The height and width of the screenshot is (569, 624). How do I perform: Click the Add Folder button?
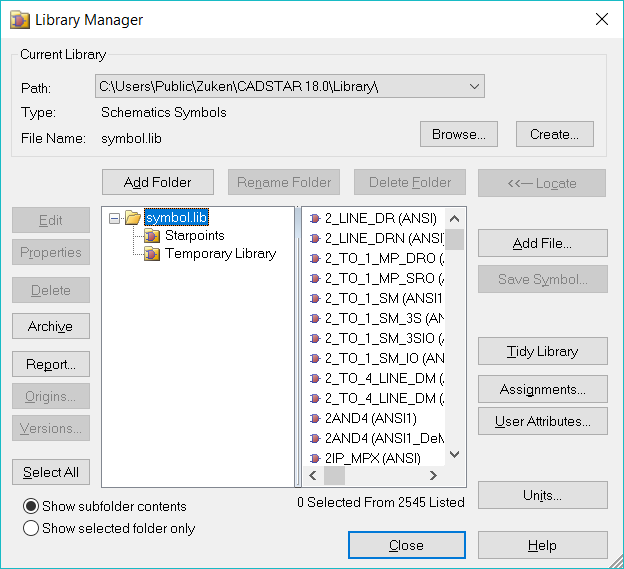coord(158,182)
